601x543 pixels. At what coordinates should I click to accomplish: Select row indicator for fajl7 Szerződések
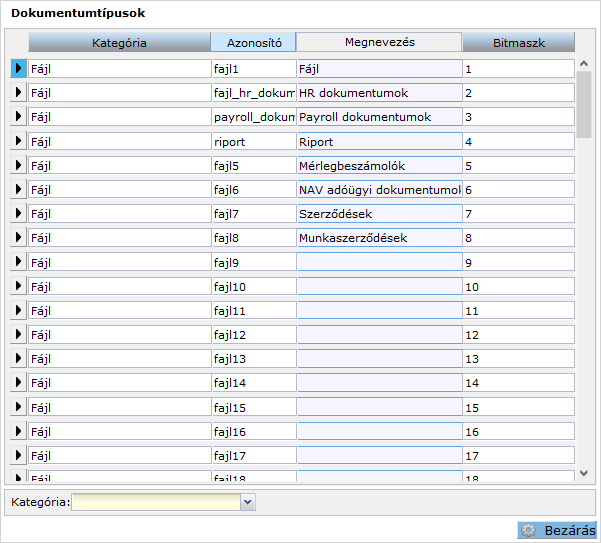[18, 213]
